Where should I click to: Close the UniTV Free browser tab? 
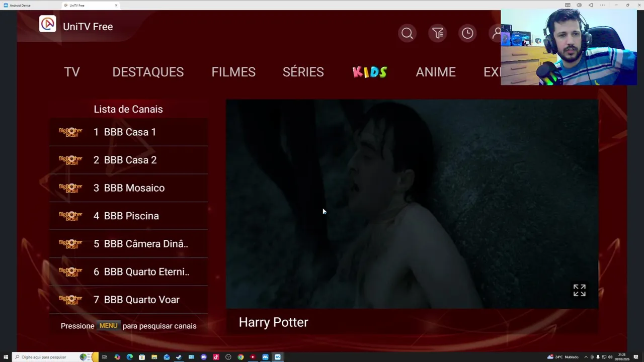[x=116, y=5]
